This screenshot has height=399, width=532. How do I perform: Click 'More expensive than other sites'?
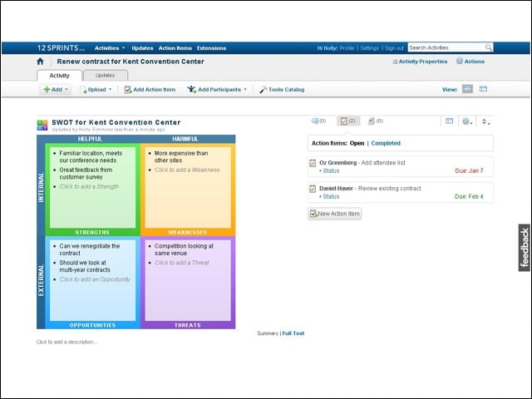[181, 157]
